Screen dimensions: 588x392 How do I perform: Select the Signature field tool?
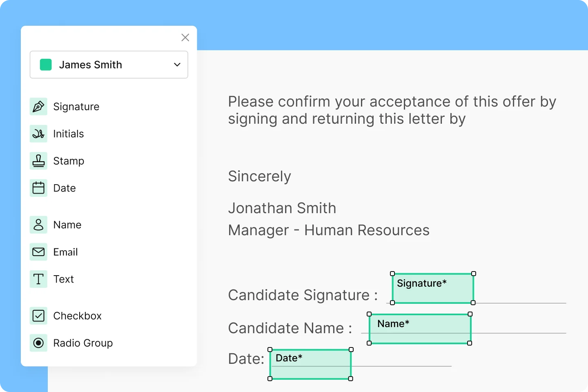coord(76,106)
